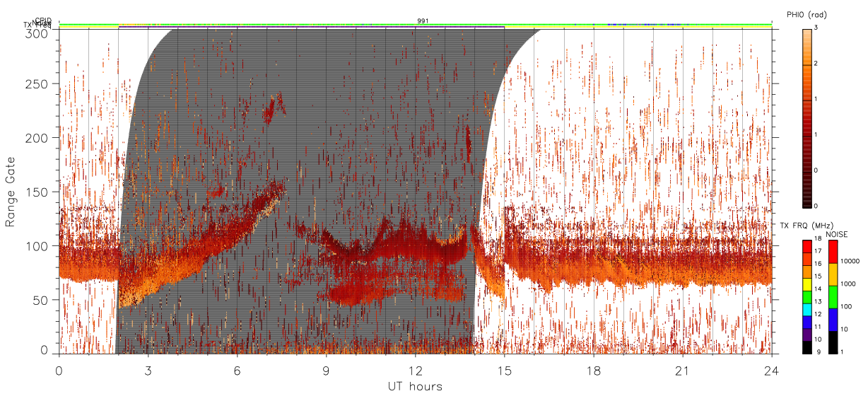This screenshot has height=401, width=868.
Task: Click the '6' tick on the UT hours axis
Action: pos(237,370)
